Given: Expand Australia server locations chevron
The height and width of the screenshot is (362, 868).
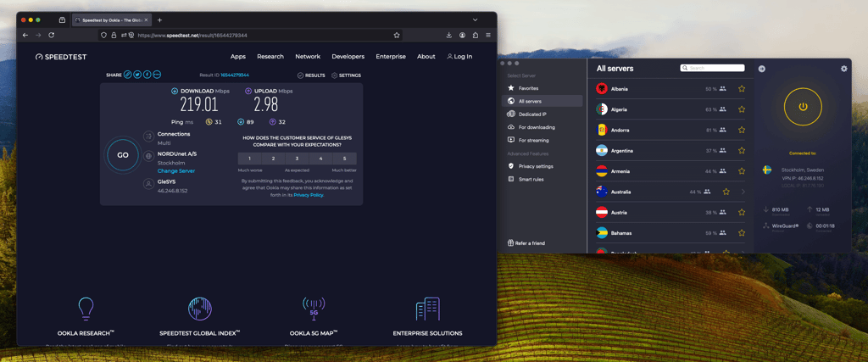Looking at the screenshot, I should pyautogui.click(x=743, y=192).
